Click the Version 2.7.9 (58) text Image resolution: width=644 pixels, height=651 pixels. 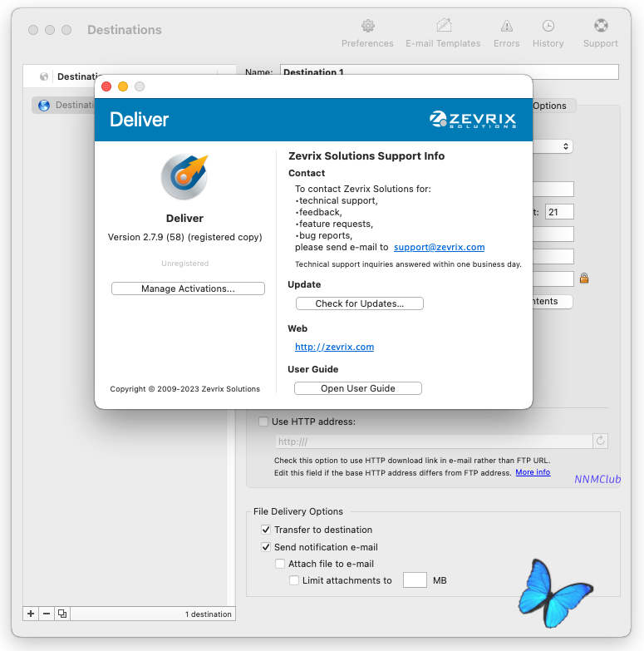(185, 237)
